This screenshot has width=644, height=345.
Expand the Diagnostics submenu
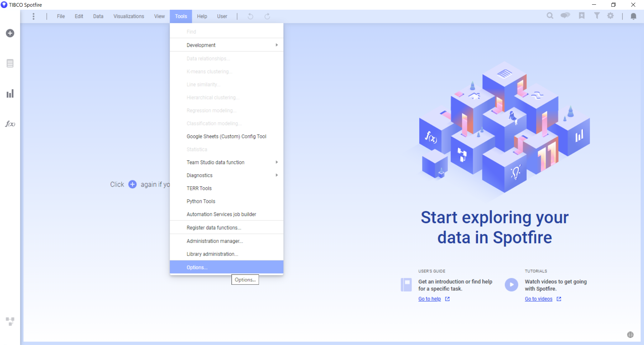click(x=226, y=176)
